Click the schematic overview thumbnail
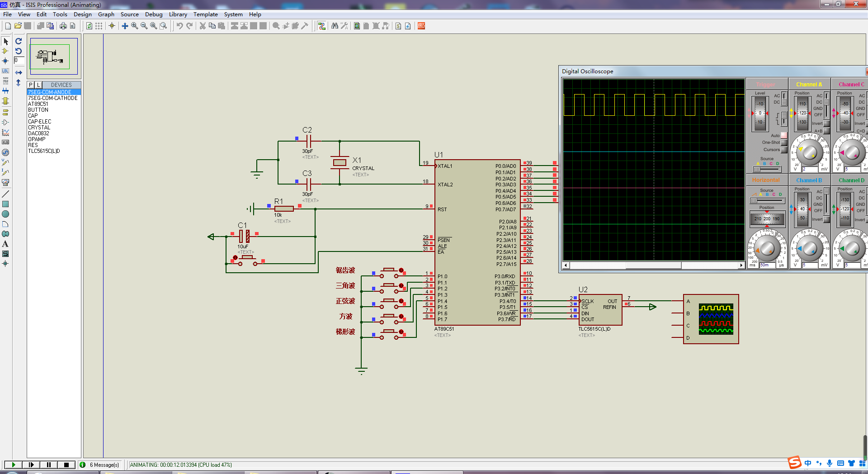Image resolution: width=868 pixels, height=474 pixels. 54,56
